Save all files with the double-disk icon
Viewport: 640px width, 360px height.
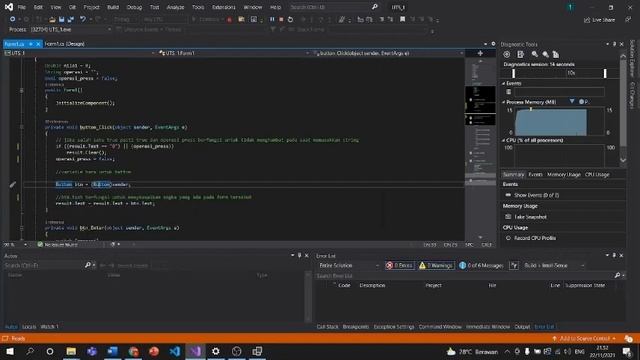click(71, 19)
